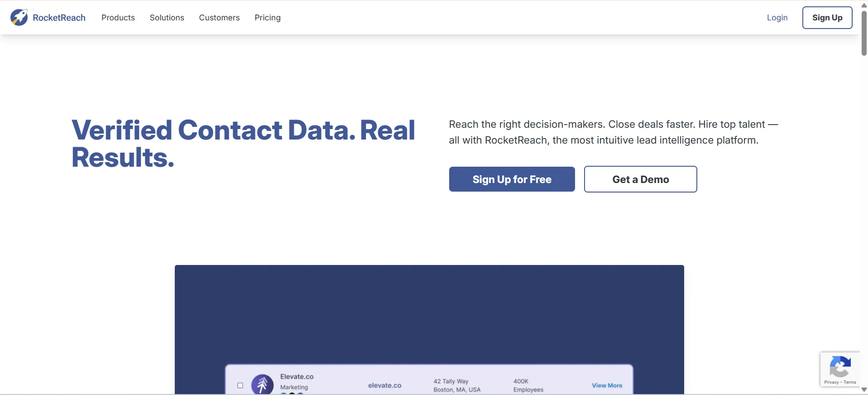Click the Elevate.co purple tree logo
Image resolution: width=868 pixels, height=395 pixels.
(x=262, y=385)
